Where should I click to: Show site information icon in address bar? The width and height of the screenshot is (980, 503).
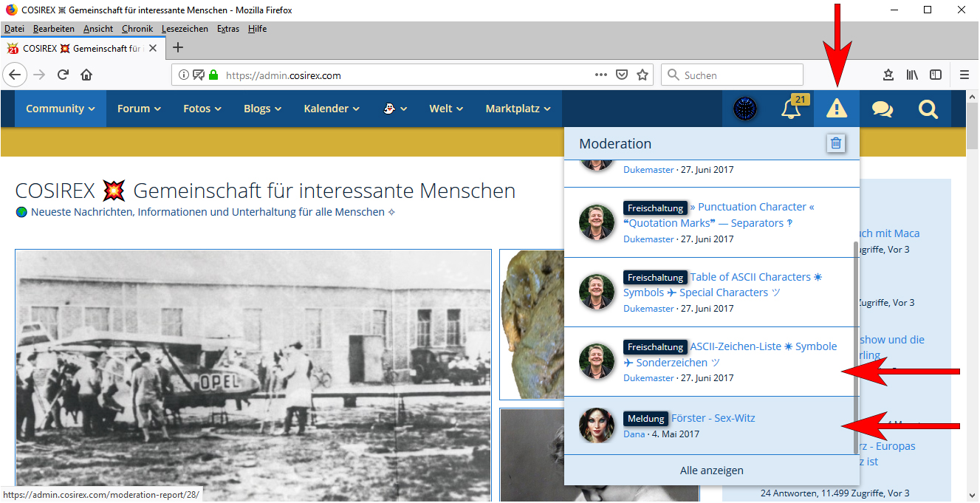pos(184,75)
